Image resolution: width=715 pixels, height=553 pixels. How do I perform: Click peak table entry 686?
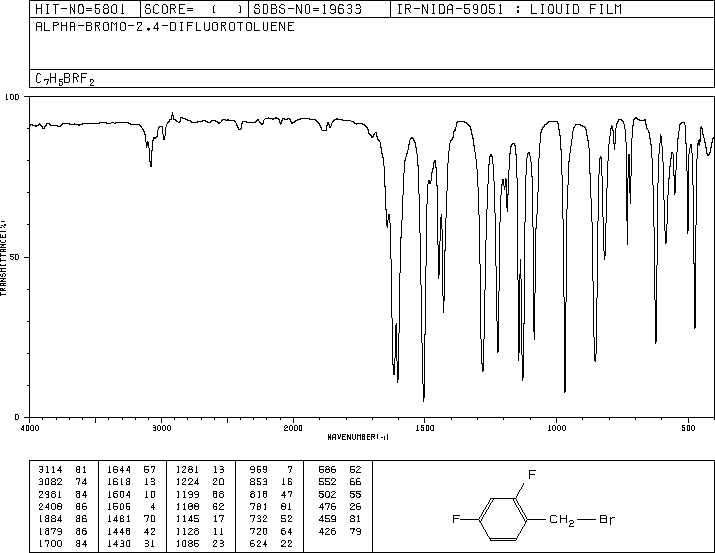pos(327,470)
